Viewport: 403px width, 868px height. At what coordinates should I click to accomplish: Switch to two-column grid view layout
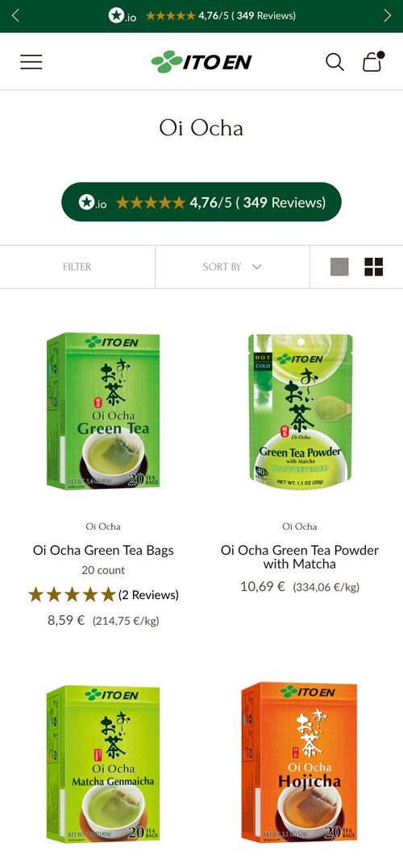(374, 267)
